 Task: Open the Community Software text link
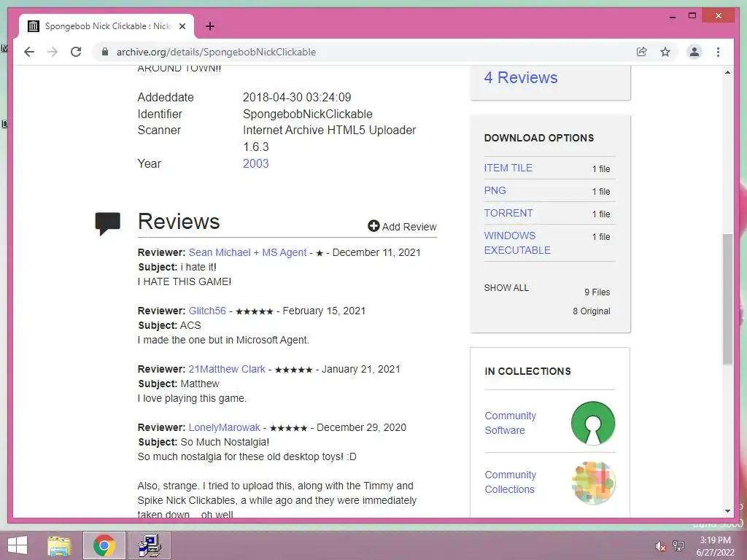click(x=510, y=423)
